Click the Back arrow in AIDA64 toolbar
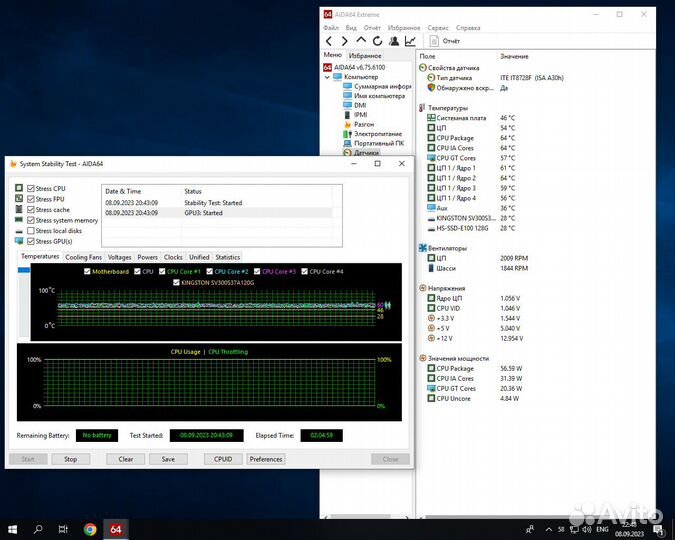This screenshot has width=675, height=540. [329, 41]
